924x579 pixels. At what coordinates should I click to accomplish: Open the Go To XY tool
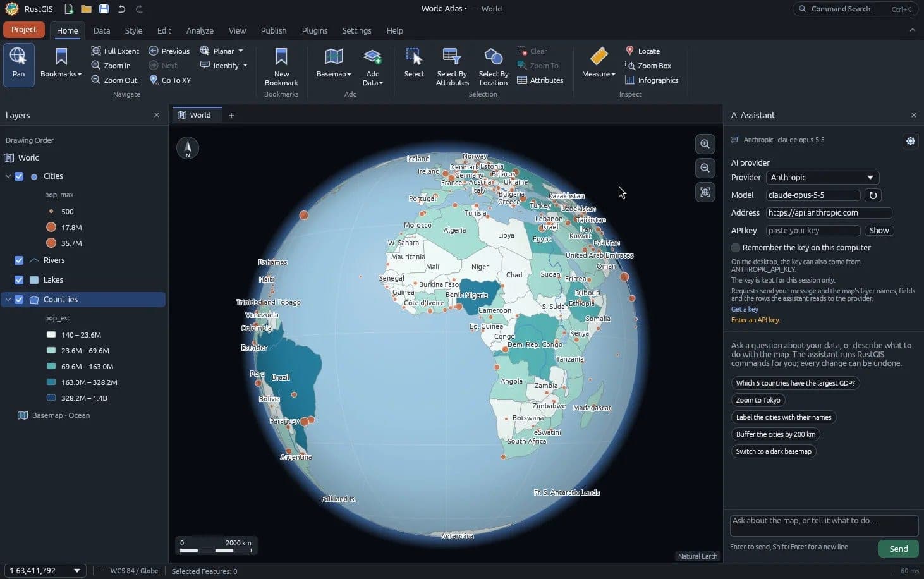tap(169, 80)
